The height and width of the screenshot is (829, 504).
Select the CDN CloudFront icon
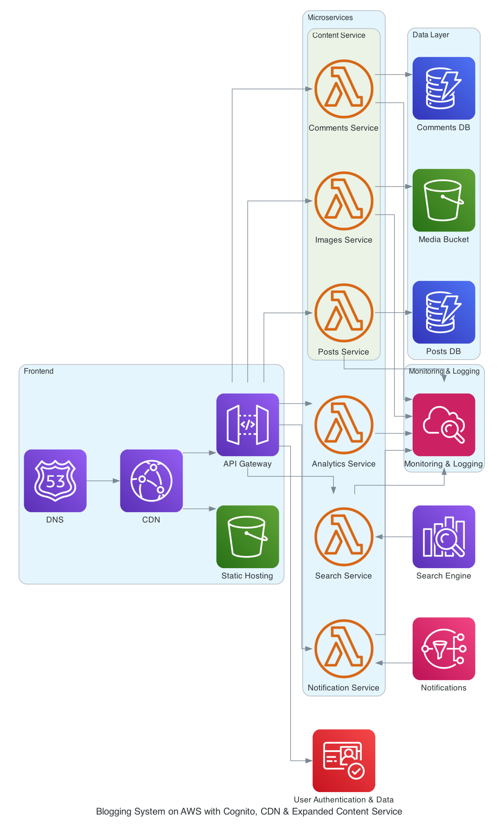click(x=151, y=481)
